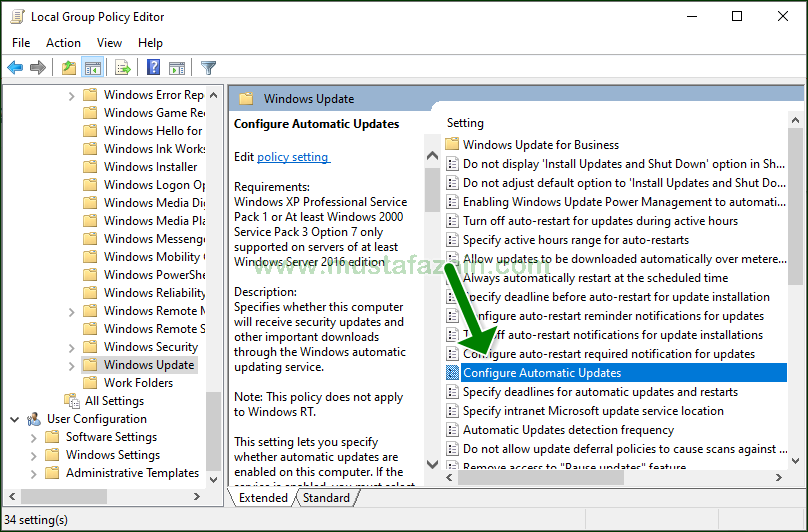Click the Forward arrow toolbar icon
This screenshot has height=532, width=808.
pyautogui.click(x=38, y=67)
